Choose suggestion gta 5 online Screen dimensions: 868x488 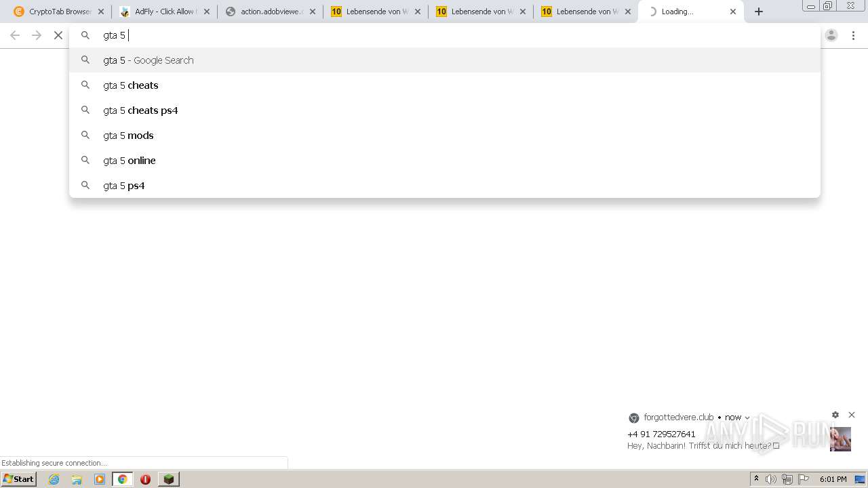click(445, 161)
